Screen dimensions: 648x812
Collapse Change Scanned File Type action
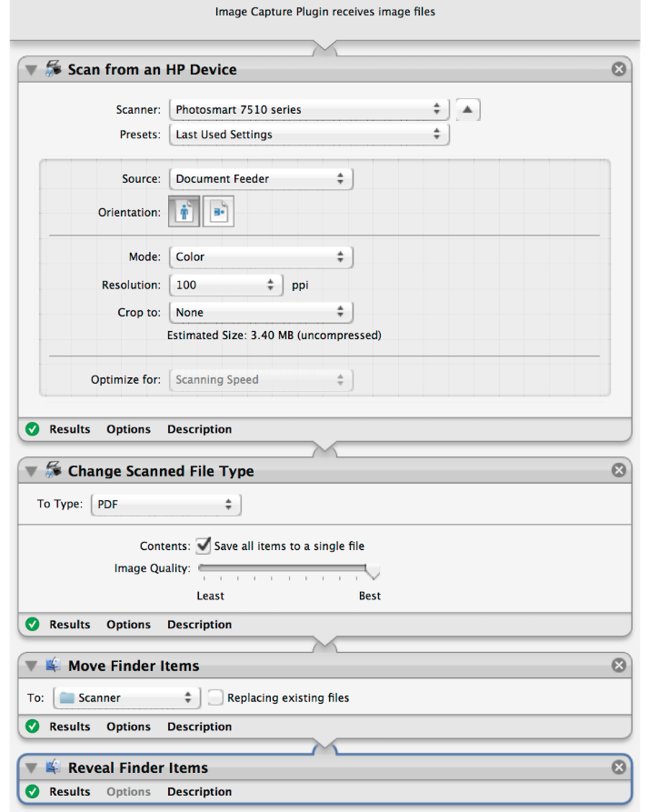[31, 471]
